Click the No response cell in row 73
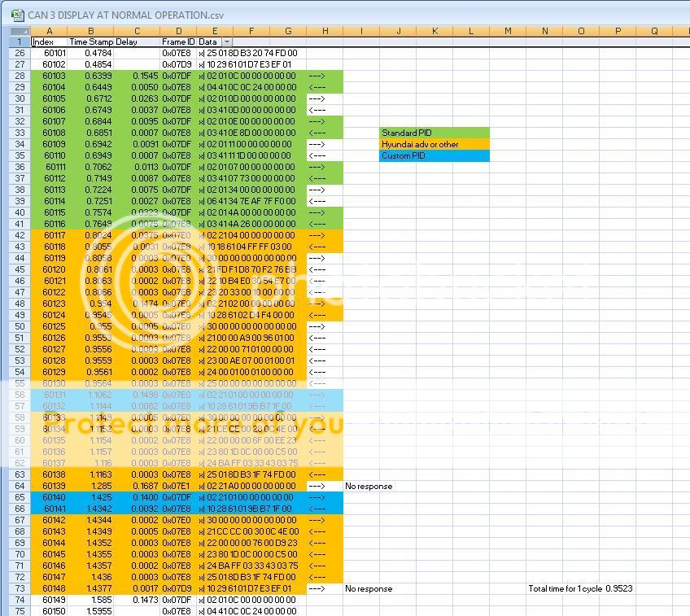Screen dimensions: 690x616 [368, 588]
